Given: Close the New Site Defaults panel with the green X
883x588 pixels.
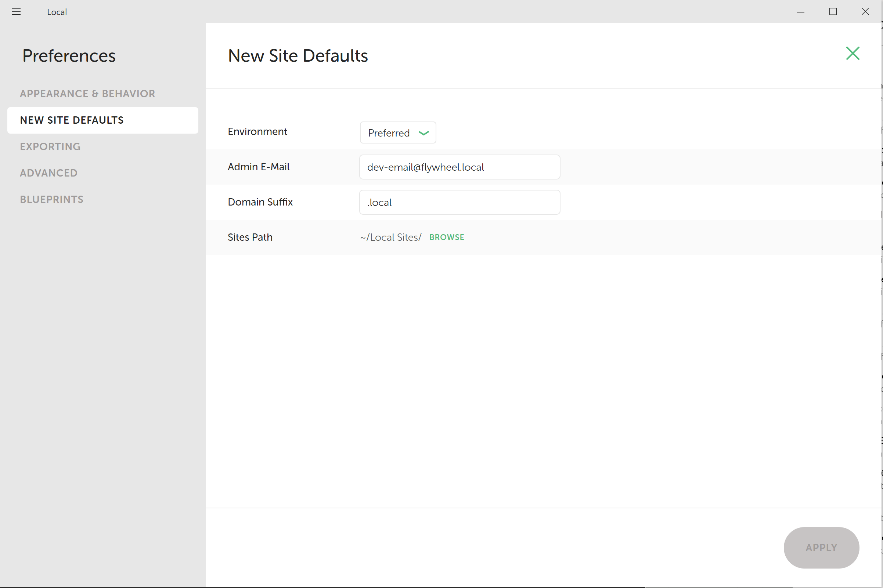Looking at the screenshot, I should [852, 54].
